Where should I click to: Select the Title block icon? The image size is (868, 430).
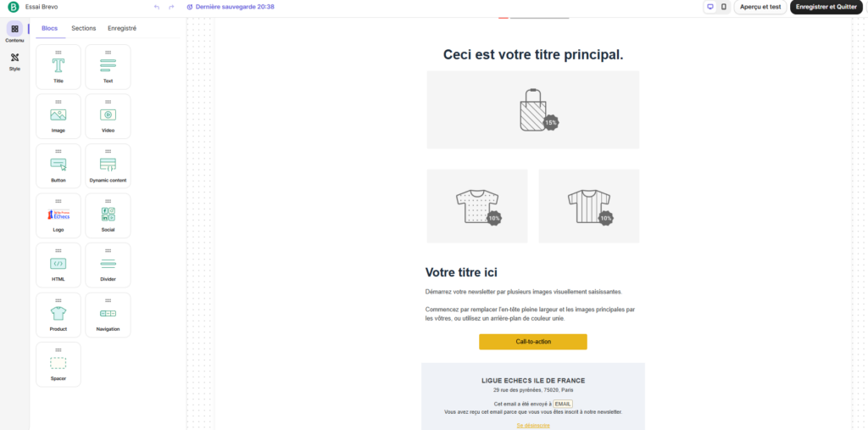[58, 65]
